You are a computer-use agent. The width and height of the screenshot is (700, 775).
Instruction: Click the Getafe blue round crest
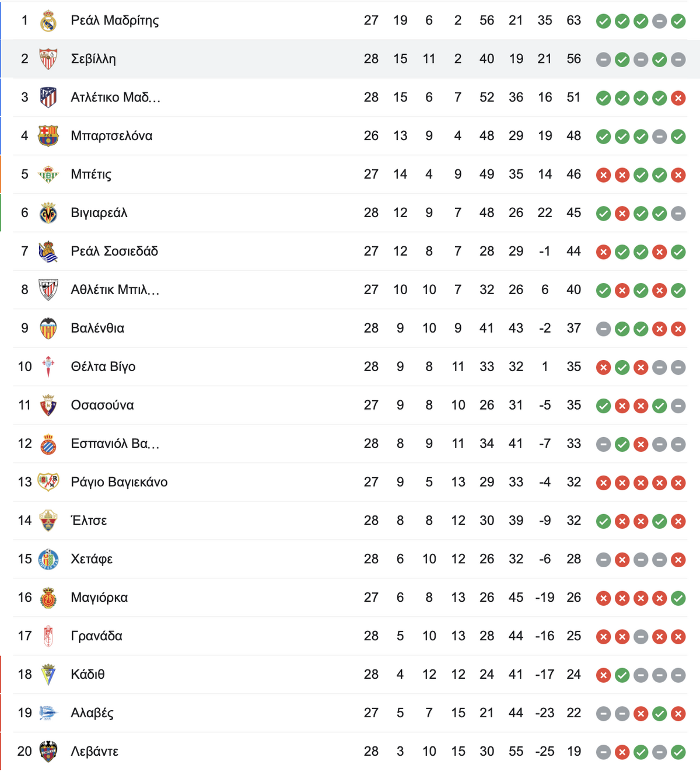[x=48, y=560]
